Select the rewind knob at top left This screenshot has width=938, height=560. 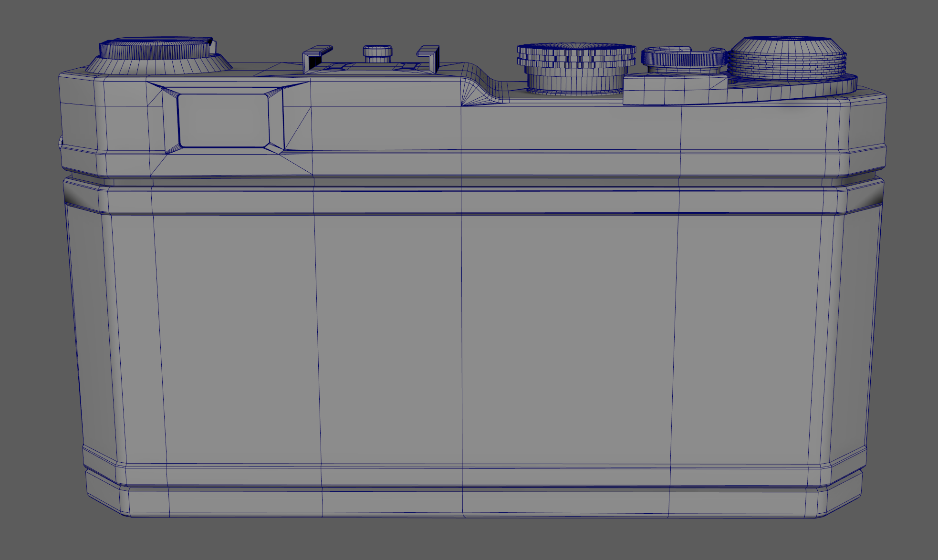[155, 48]
